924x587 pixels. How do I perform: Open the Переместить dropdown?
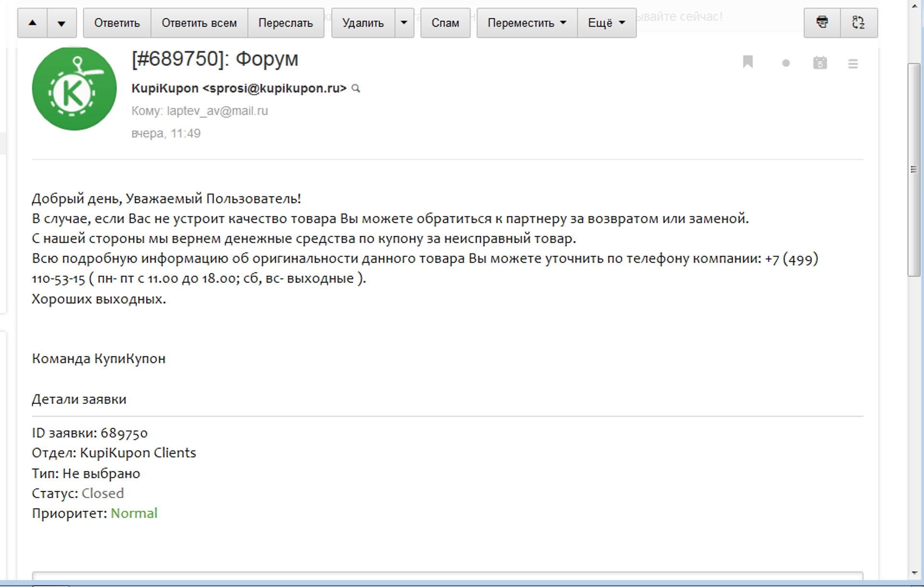(527, 23)
